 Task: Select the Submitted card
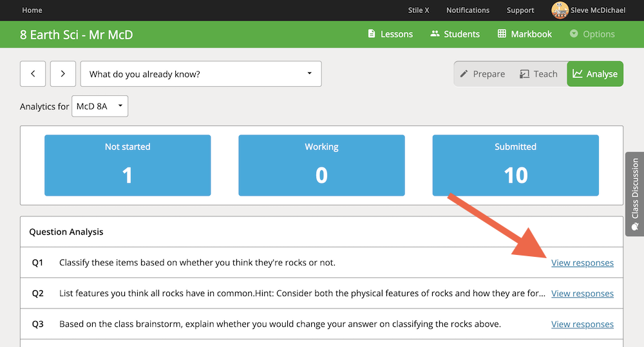515,165
